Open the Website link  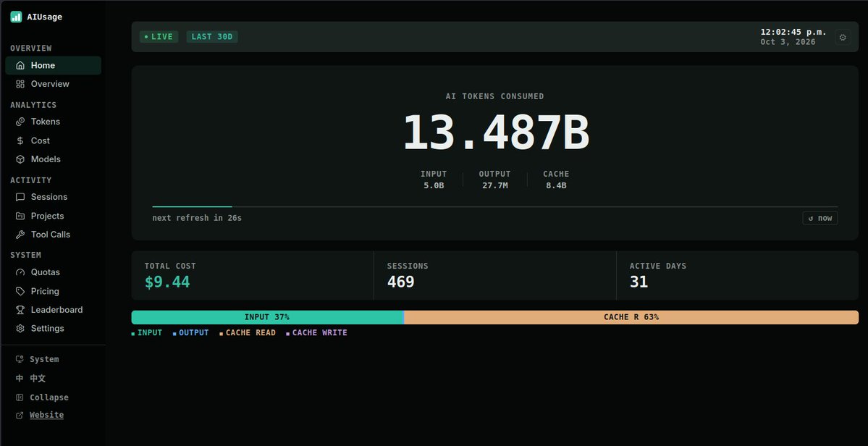[x=46, y=415]
